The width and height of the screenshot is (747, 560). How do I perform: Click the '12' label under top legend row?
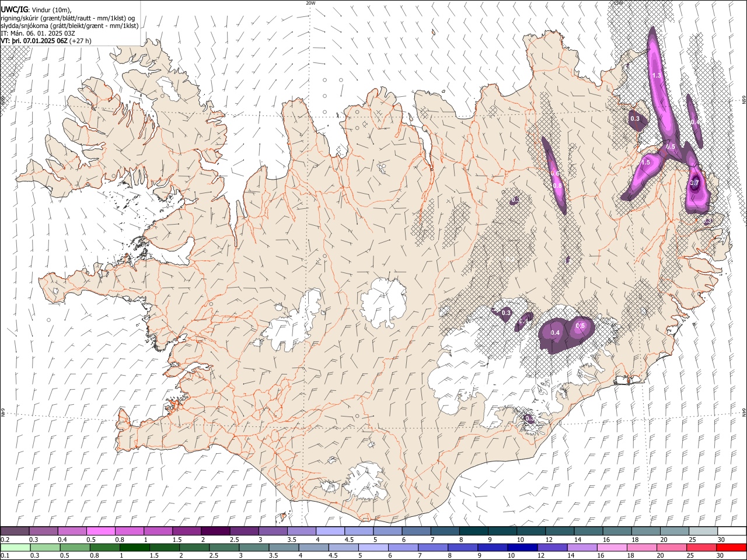[x=549, y=540]
